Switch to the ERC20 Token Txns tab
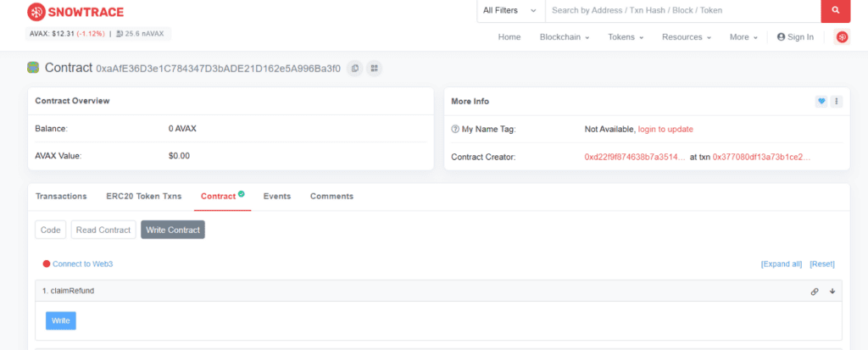 point(144,197)
